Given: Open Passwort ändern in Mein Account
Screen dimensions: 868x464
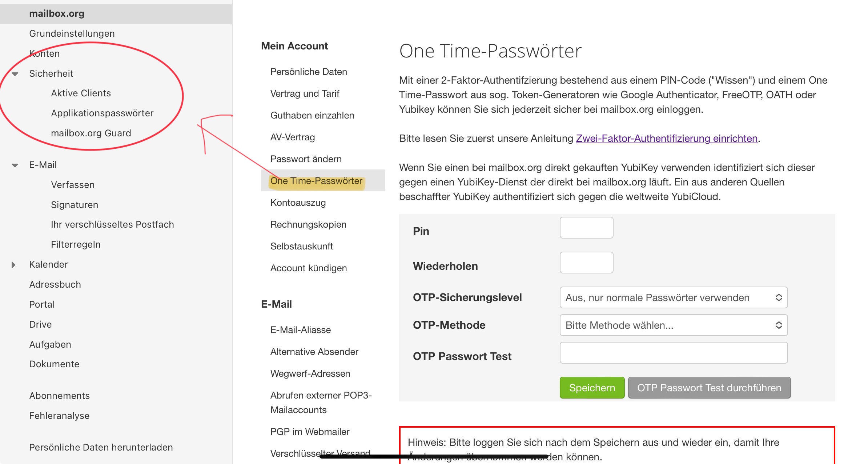Looking at the screenshot, I should pyautogui.click(x=306, y=159).
